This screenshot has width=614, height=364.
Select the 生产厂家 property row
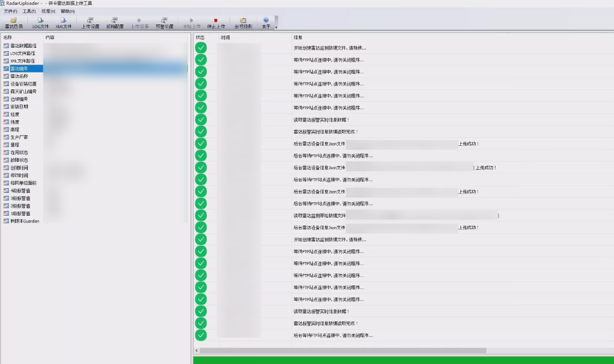[19, 137]
